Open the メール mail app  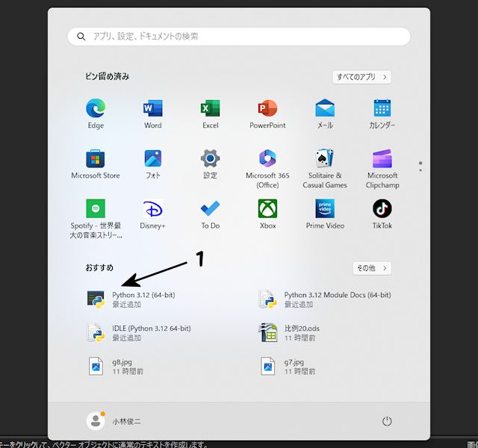click(x=325, y=113)
